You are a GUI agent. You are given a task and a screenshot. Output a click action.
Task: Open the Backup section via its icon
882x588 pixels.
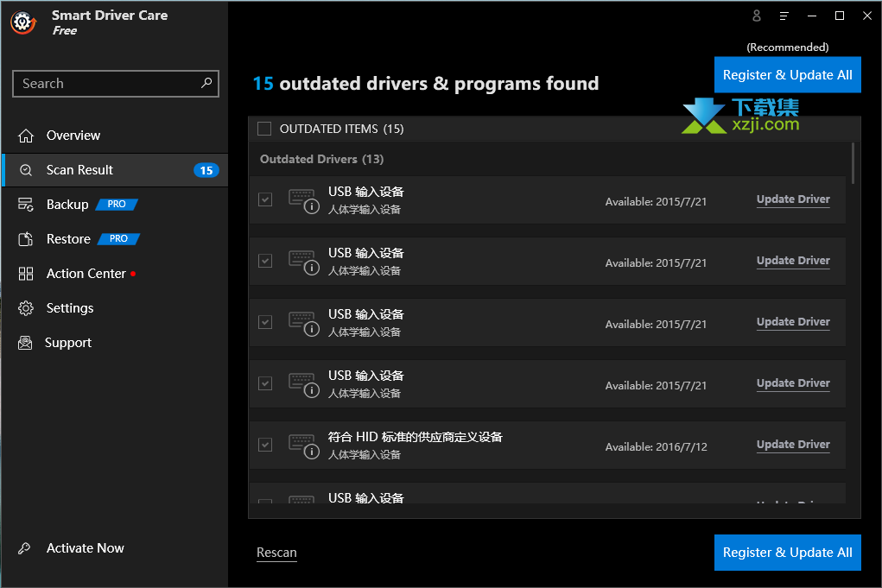click(x=25, y=204)
